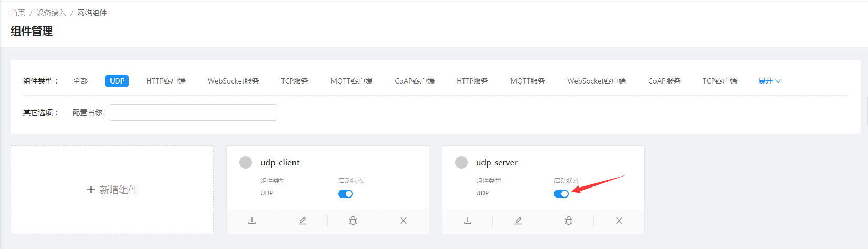The image size is (868, 249).
Task: Click the 新增组件 add component card
Action: click(112, 190)
